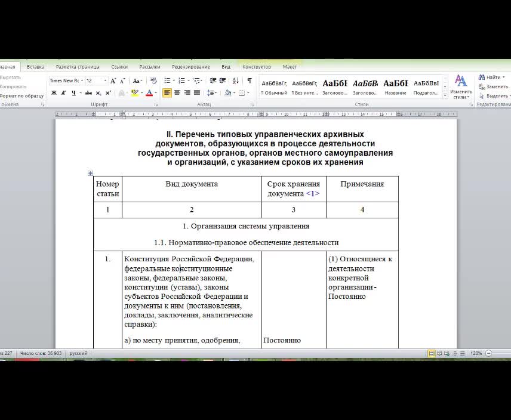
Task: Align text to the left
Action: pyautogui.click(x=167, y=93)
